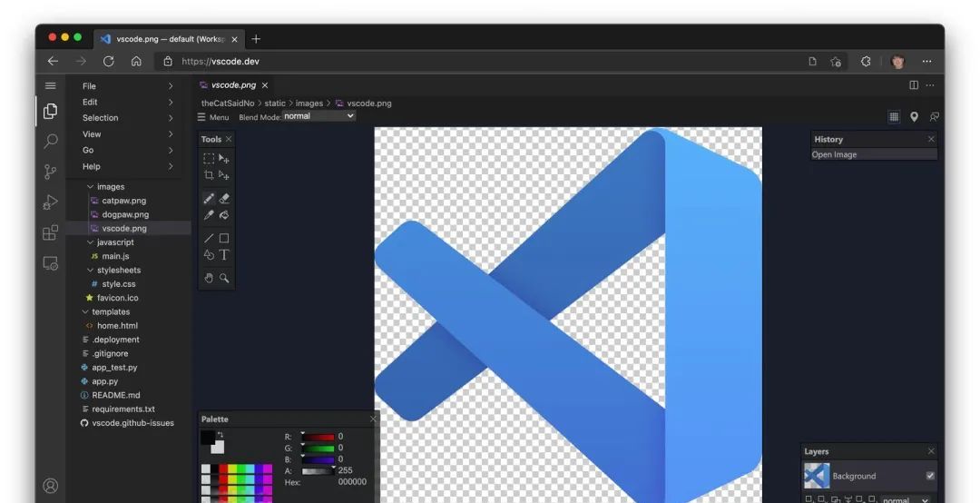Click the alpha A channel slider
This screenshot has height=503, width=980.
click(318, 470)
